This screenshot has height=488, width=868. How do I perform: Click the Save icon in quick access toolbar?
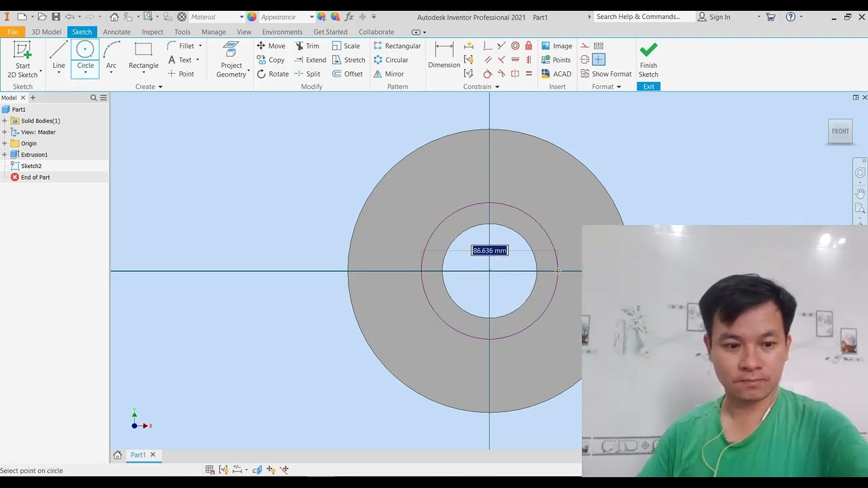(x=56, y=17)
